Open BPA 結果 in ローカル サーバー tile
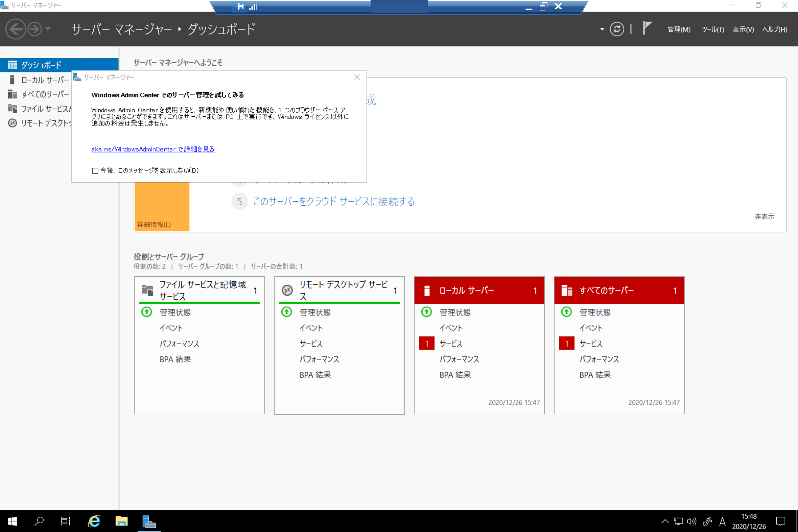 coord(455,375)
